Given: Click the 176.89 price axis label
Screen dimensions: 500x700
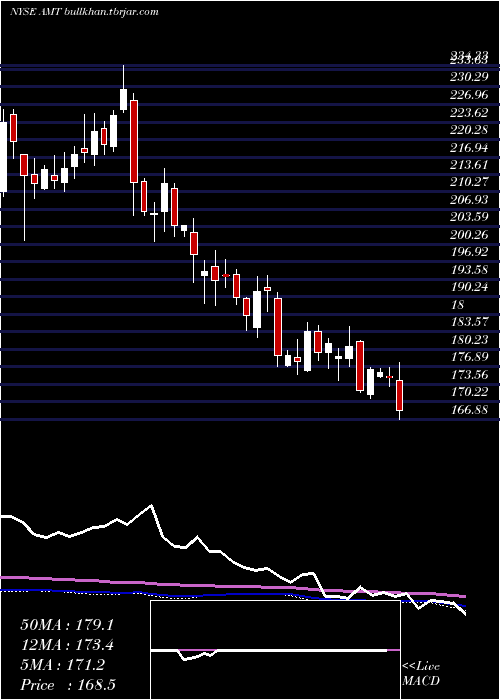Looking at the screenshot, I should [469, 358].
